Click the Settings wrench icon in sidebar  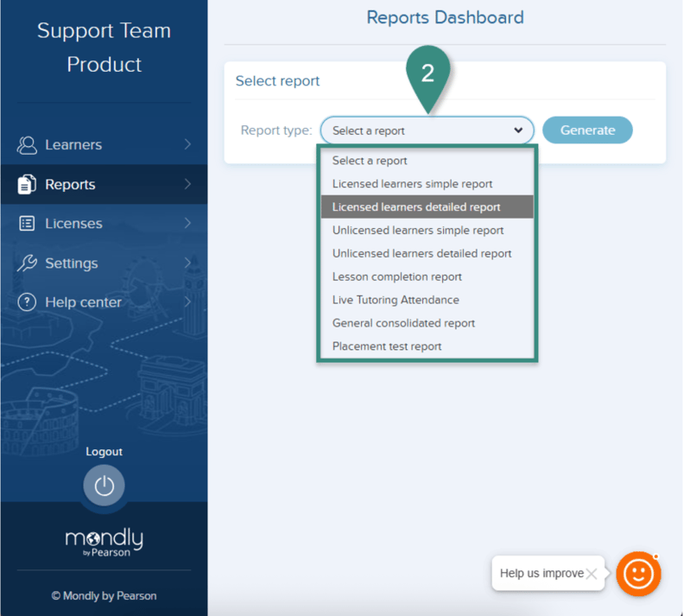[x=27, y=264]
